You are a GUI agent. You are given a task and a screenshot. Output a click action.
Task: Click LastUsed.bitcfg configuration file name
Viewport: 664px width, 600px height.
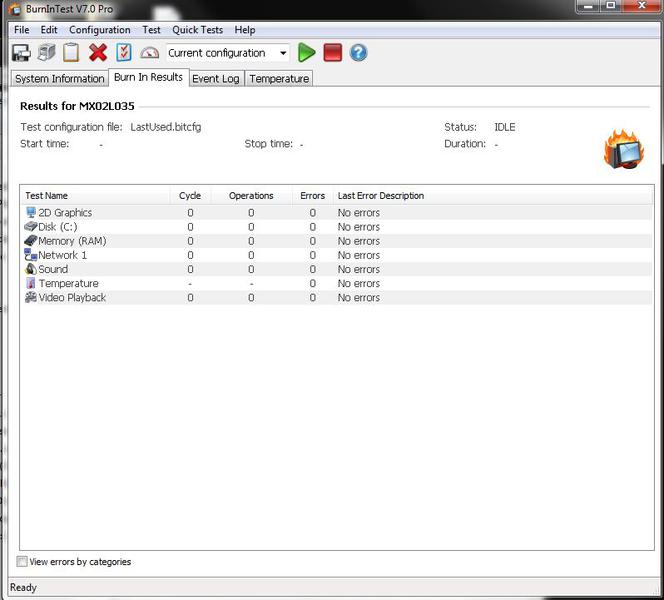166,127
